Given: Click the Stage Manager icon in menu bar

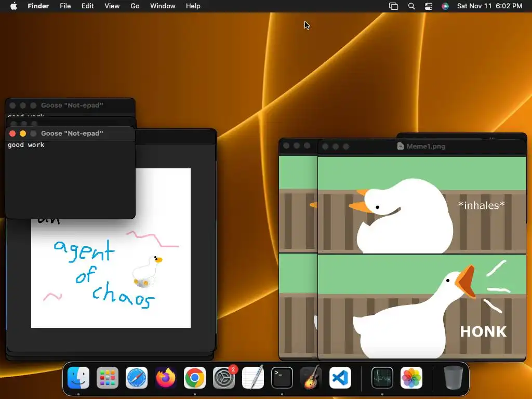Looking at the screenshot, I should (x=394, y=6).
